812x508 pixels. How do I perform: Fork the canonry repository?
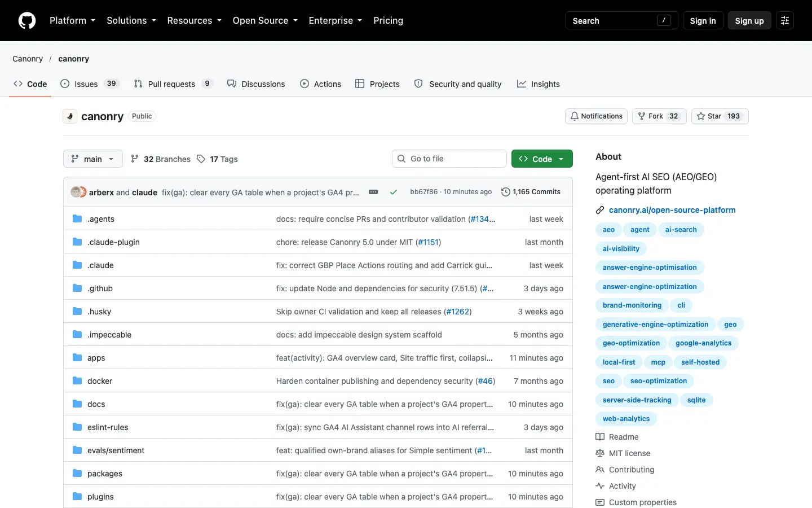click(659, 116)
